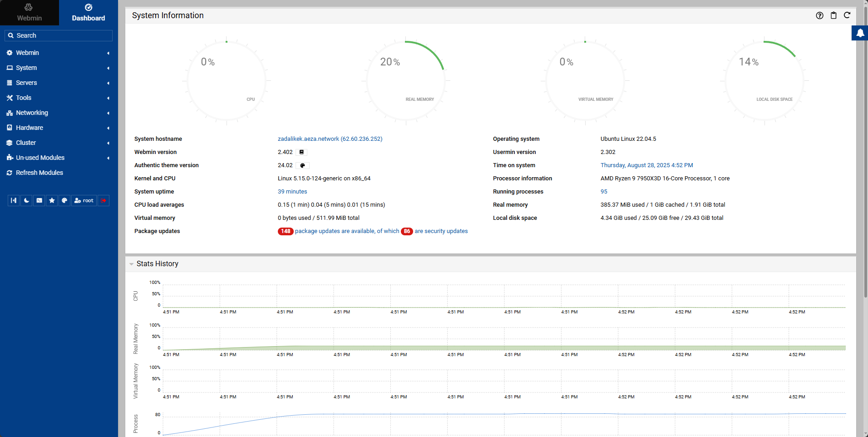Image resolution: width=868 pixels, height=437 pixels.
Task: Click Refresh Modules in the sidebar
Action: 39,173
